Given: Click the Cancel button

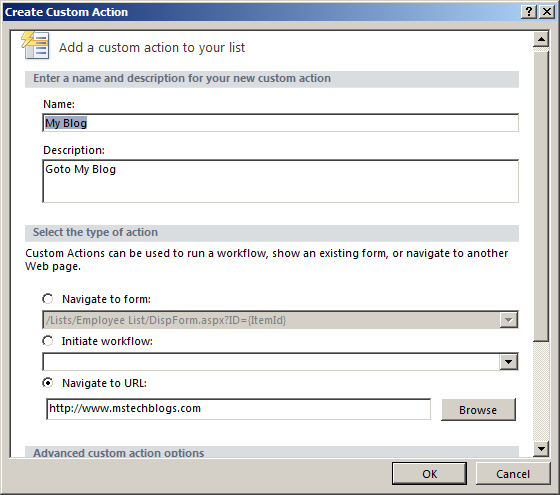Looking at the screenshot, I should (513, 474).
